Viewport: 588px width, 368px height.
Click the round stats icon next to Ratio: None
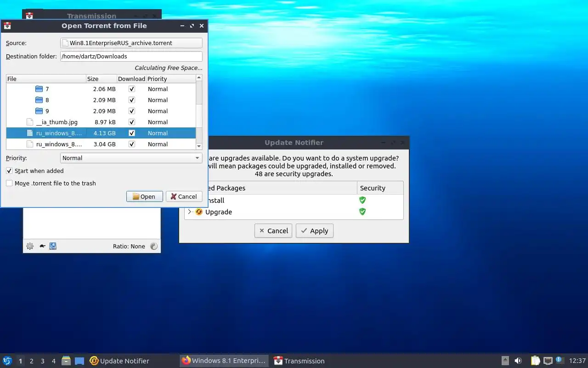tap(154, 246)
